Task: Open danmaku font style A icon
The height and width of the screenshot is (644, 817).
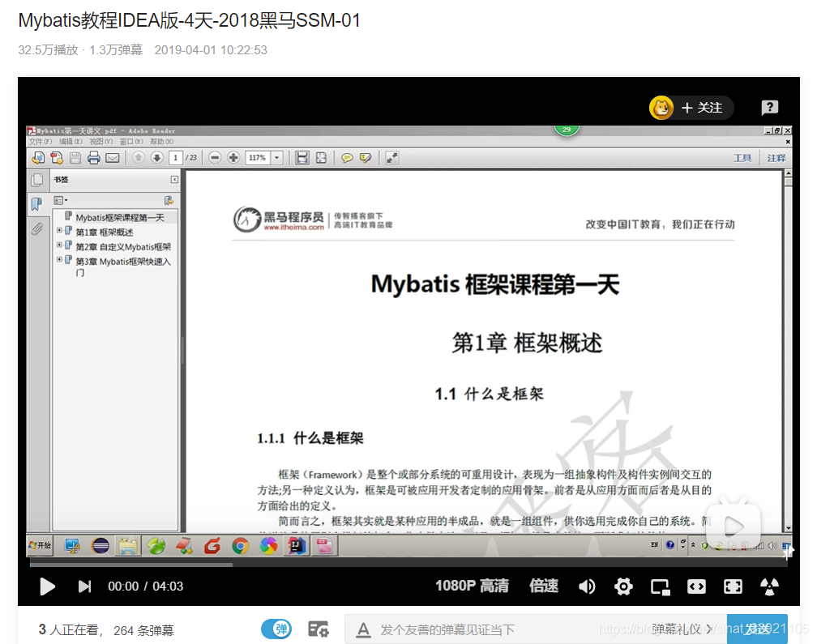Action: (363, 630)
